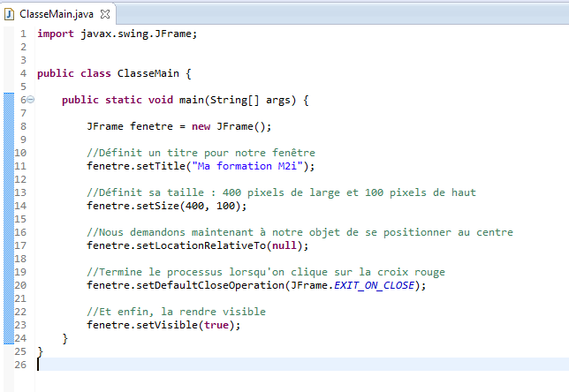Click line number 1 in the gutter
Image resolution: width=569 pixels, height=392 pixels.
23,34
